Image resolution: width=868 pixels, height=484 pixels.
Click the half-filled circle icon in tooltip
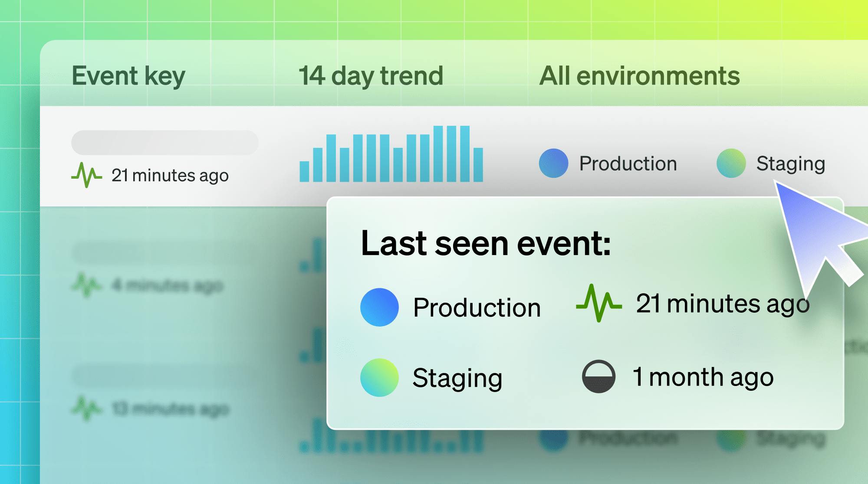pyautogui.click(x=598, y=376)
